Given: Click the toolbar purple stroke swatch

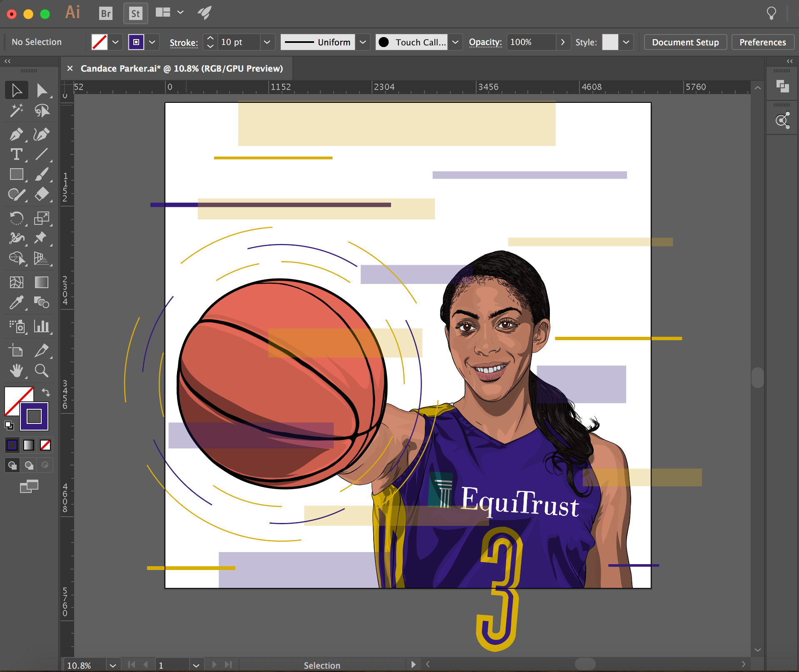Looking at the screenshot, I should [x=34, y=416].
